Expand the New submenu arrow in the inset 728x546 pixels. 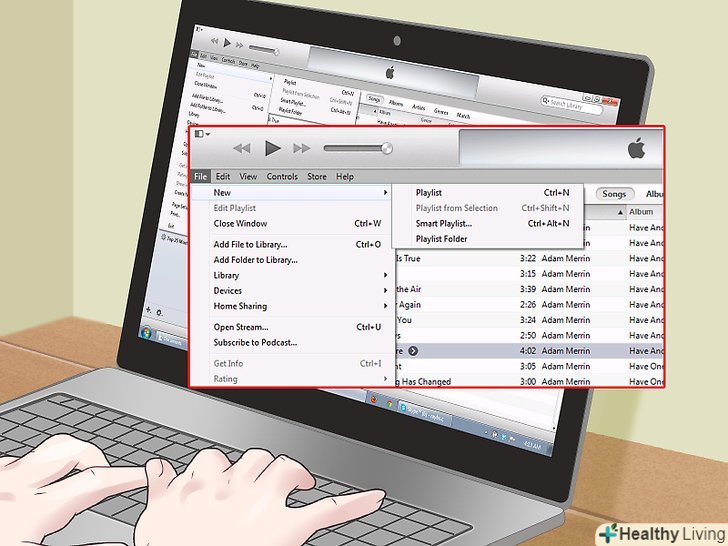[x=385, y=193]
